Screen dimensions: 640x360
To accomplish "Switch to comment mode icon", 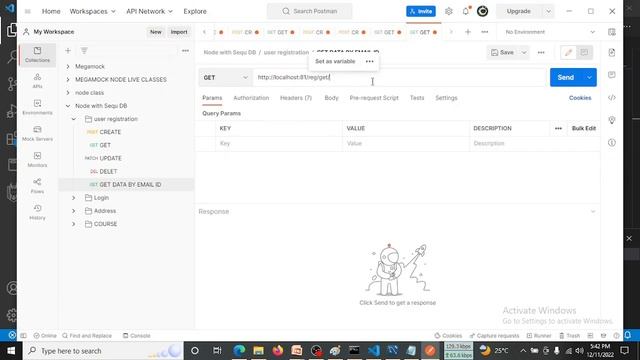I will pyautogui.click(x=584, y=52).
